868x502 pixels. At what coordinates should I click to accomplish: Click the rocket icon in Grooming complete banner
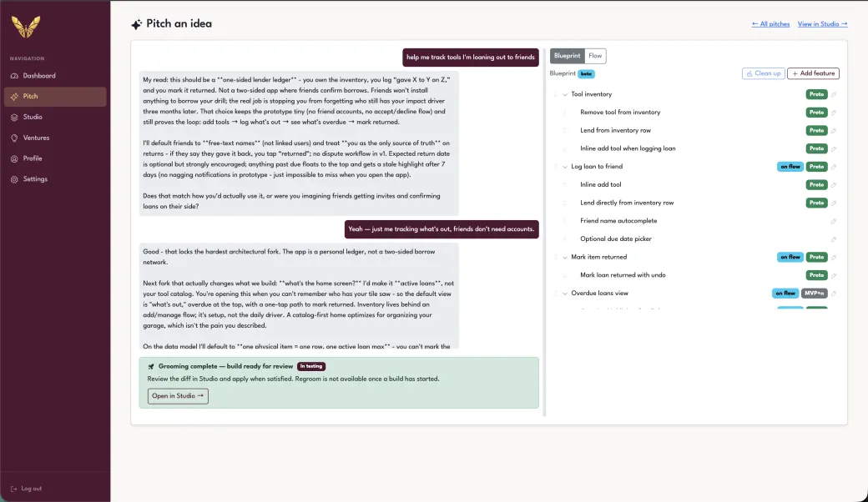[151, 367]
